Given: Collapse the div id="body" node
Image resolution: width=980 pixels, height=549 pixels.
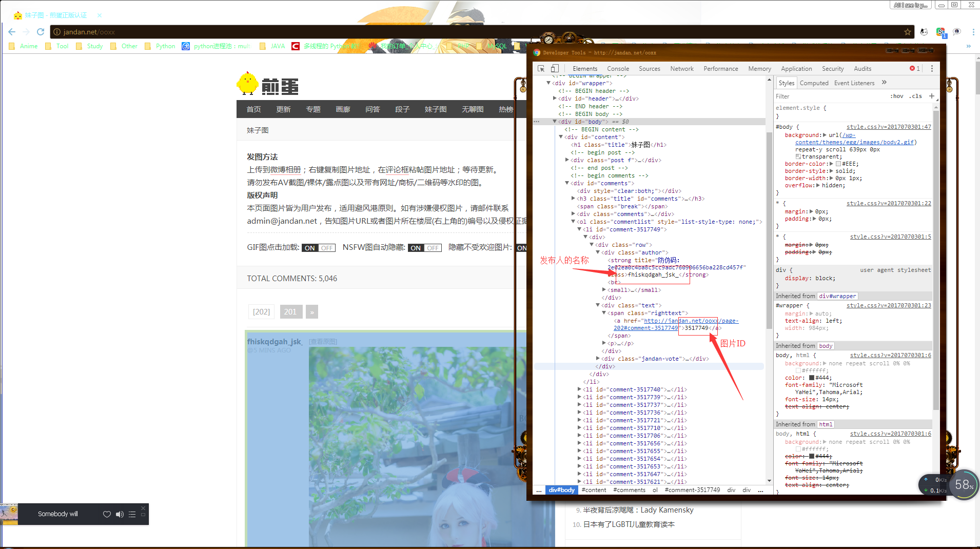Looking at the screenshot, I should pos(555,122).
